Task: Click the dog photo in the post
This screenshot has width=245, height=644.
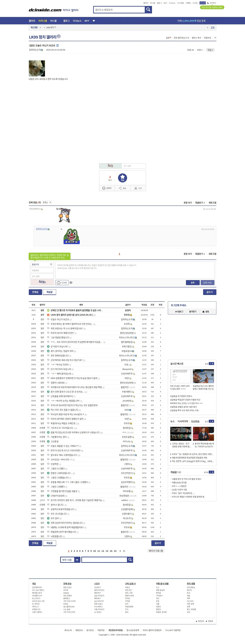Action: click(x=37, y=68)
